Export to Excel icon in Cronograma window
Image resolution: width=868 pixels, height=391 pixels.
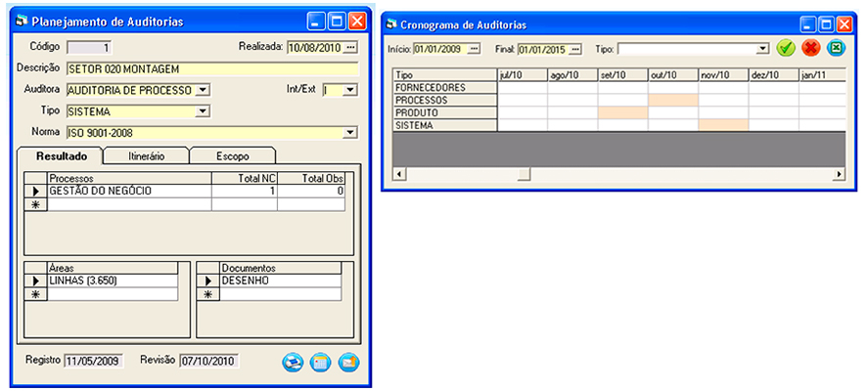837,48
